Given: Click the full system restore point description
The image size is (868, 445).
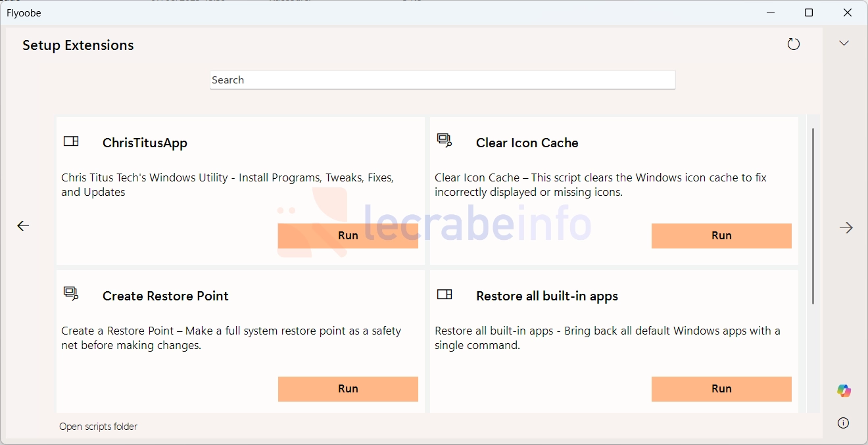Looking at the screenshot, I should pos(231,338).
